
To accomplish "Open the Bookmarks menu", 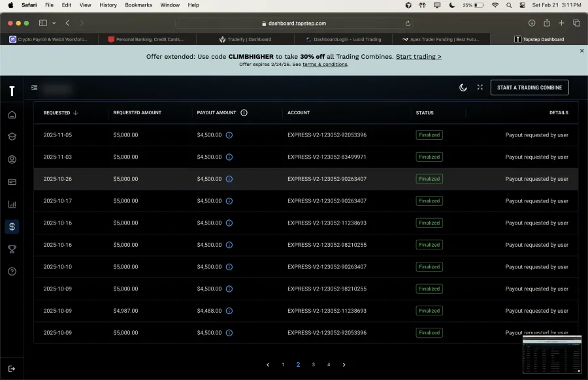I will [139, 5].
